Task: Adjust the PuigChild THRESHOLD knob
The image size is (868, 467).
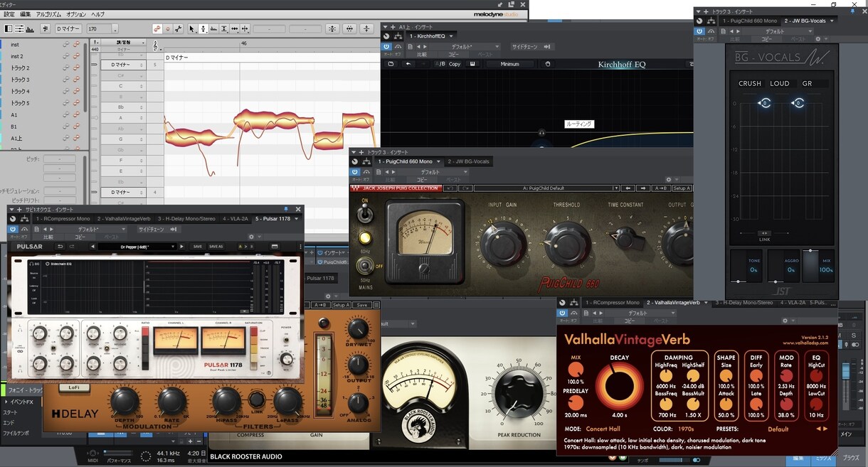Action: coord(567,243)
